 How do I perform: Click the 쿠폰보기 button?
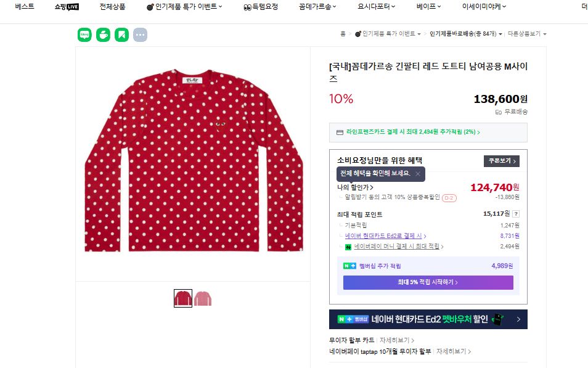[501, 160]
